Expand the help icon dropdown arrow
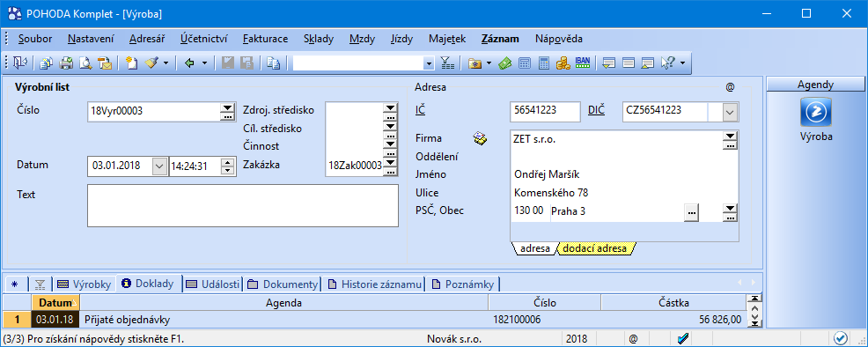The image size is (868, 347). pyautogui.click(x=682, y=63)
